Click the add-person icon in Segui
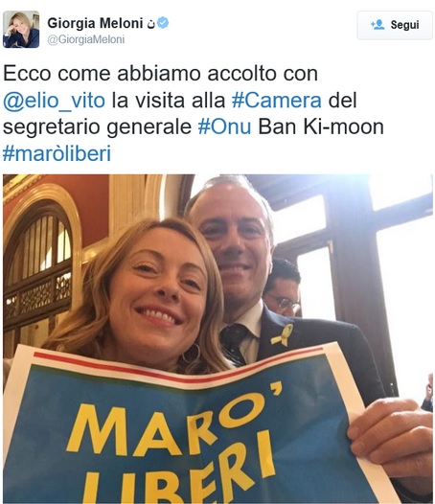The image size is (435, 504). [x=378, y=25]
